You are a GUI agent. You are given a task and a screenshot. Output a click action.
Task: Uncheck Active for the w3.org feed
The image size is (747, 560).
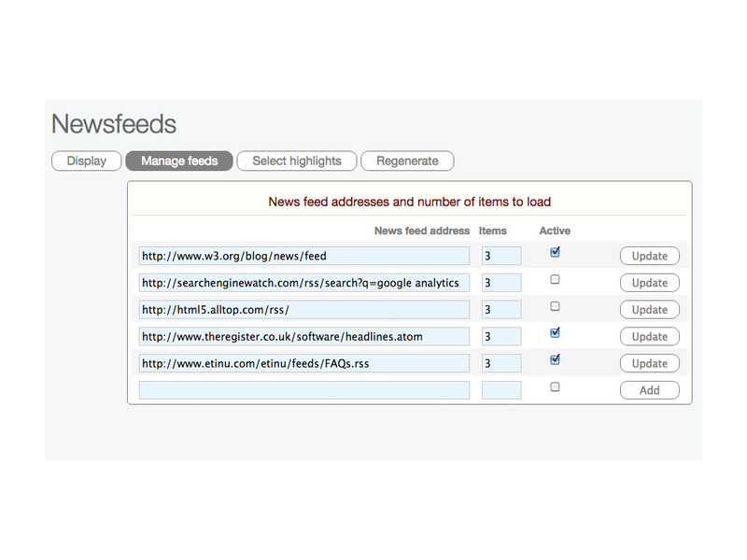(x=555, y=252)
